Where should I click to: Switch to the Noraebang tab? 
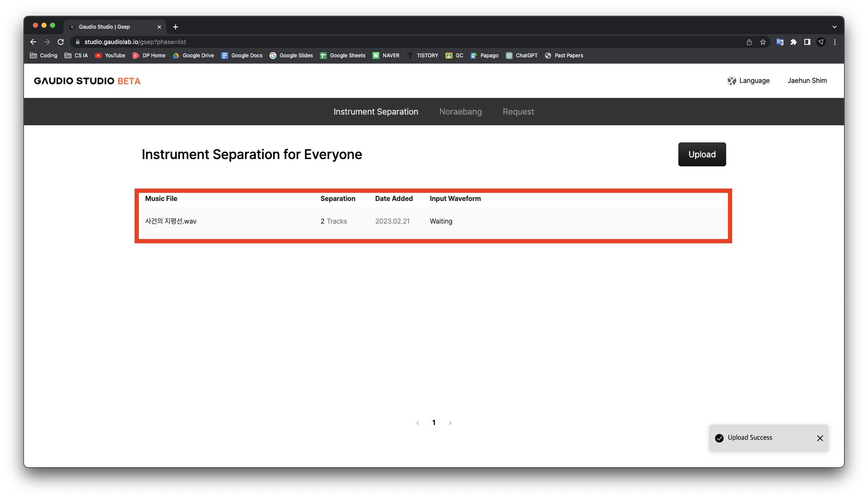(x=460, y=112)
